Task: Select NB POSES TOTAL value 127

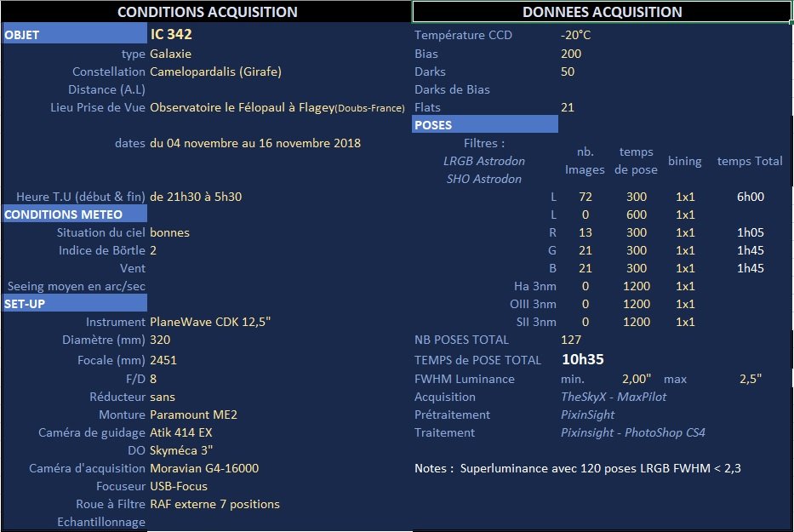Action: pos(571,340)
